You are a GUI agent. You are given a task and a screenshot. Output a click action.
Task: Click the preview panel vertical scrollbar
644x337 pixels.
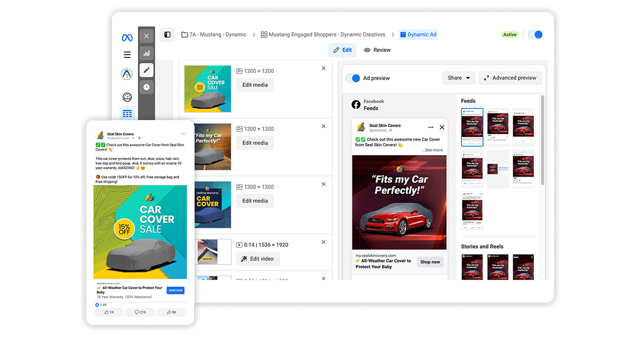pos(542,140)
